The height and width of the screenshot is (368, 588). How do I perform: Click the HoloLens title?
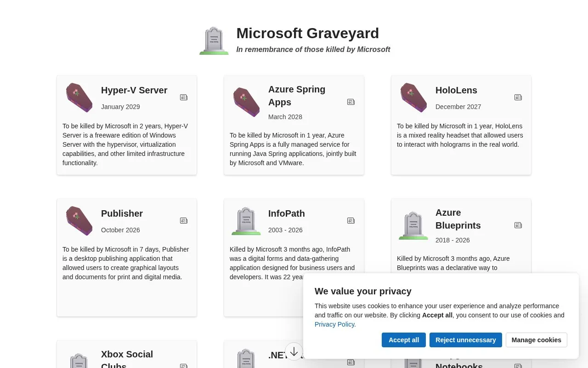456,90
